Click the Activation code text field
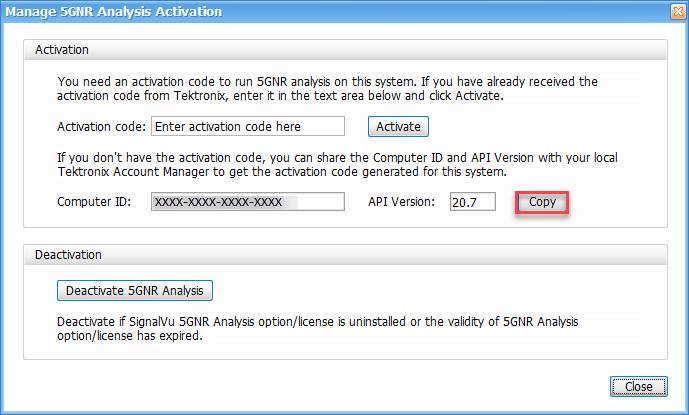 pyautogui.click(x=246, y=127)
